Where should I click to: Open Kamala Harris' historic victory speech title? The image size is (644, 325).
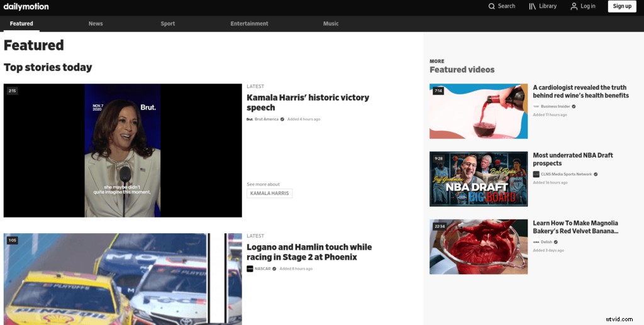click(x=308, y=102)
